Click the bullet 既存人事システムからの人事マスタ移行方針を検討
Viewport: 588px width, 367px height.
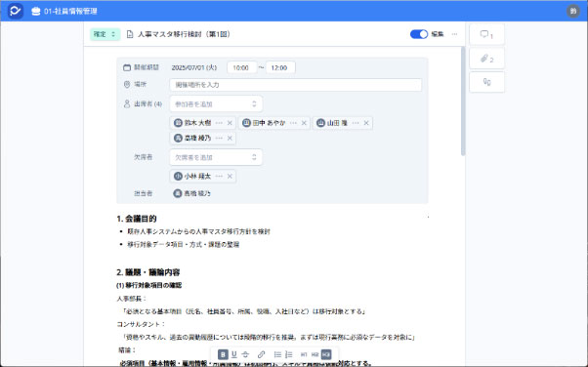point(198,231)
